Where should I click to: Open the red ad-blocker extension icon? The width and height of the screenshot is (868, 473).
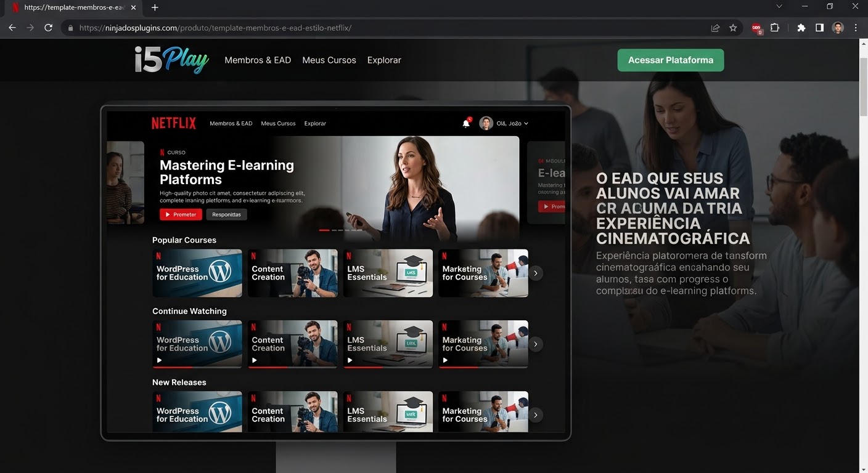click(x=756, y=28)
